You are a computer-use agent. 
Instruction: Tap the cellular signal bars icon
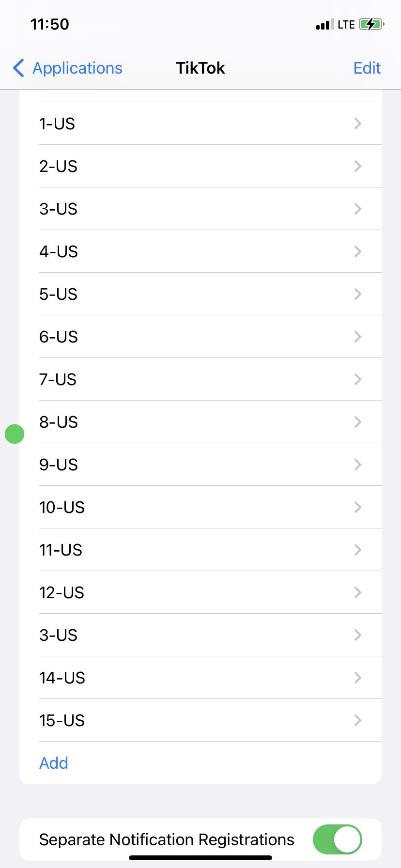[x=324, y=25]
